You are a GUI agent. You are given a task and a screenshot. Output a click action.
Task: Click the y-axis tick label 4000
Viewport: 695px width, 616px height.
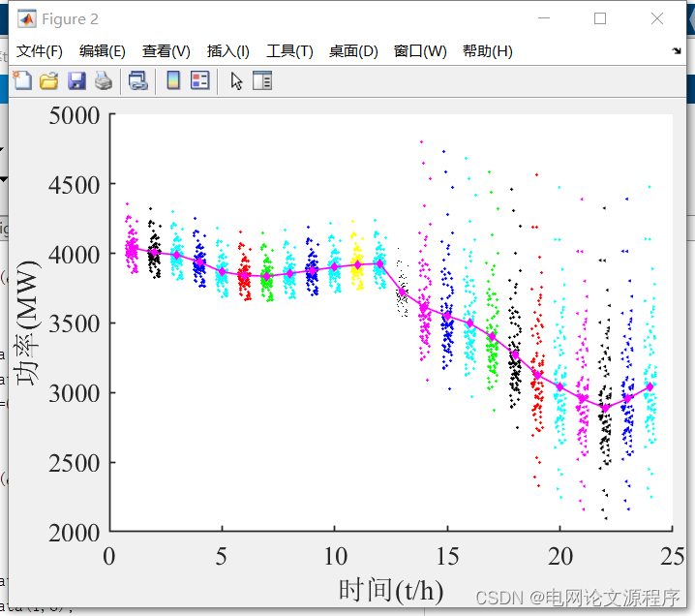[x=74, y=255]
